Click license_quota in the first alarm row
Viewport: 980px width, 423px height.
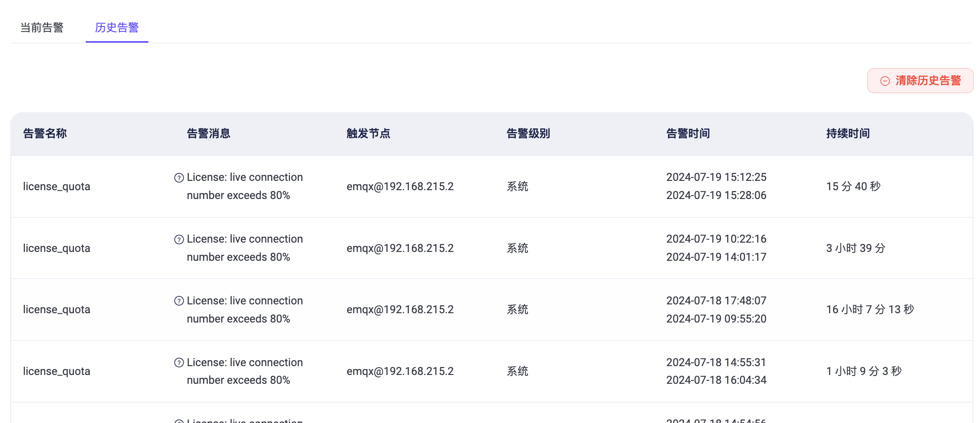pos(57,186)
